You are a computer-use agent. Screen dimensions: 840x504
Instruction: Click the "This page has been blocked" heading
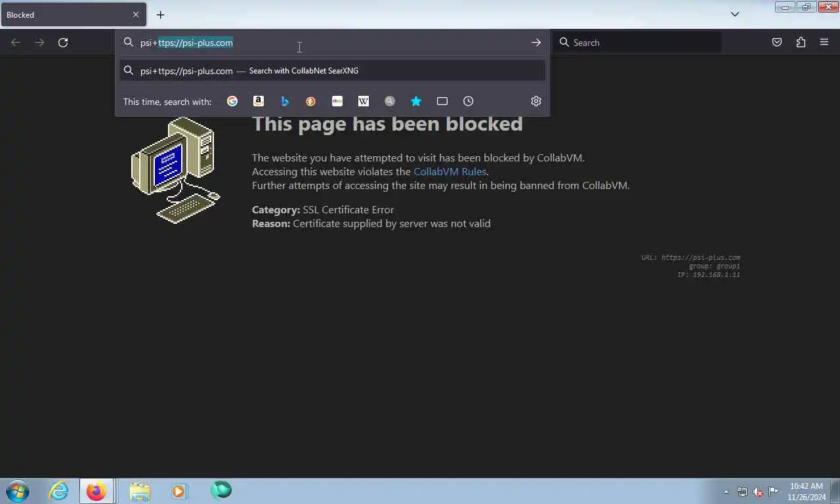tap(387, 123)
